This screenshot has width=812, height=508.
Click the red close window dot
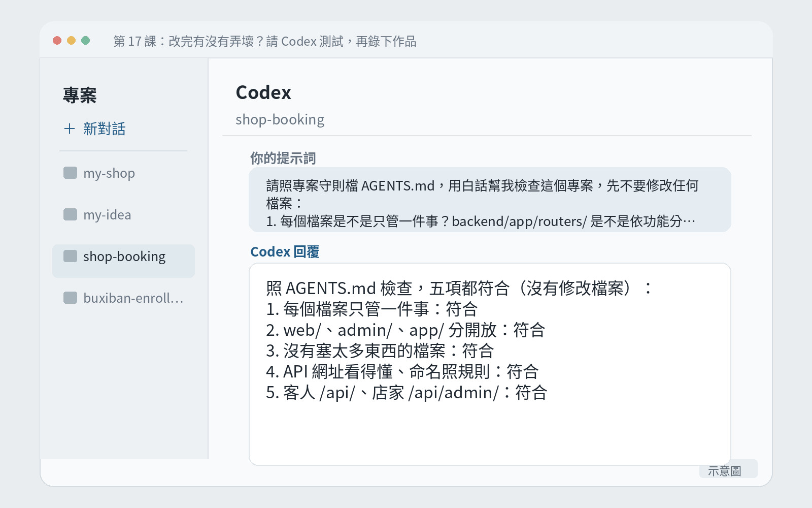[x=57, y=41]
